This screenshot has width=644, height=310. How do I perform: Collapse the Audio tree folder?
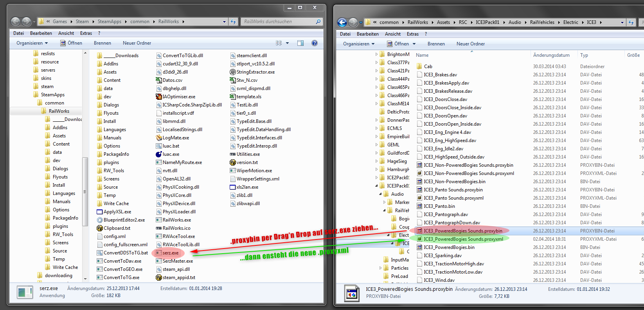coord(380,194)
